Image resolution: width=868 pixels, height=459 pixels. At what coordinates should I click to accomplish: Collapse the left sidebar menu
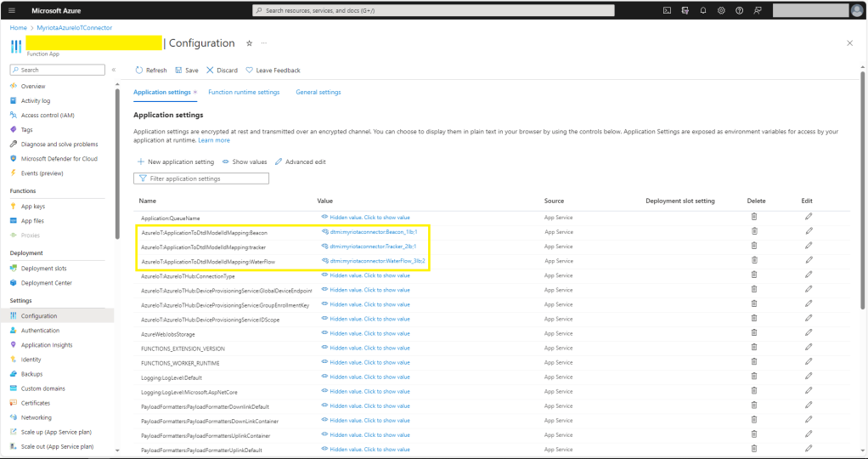coord(114,70)
